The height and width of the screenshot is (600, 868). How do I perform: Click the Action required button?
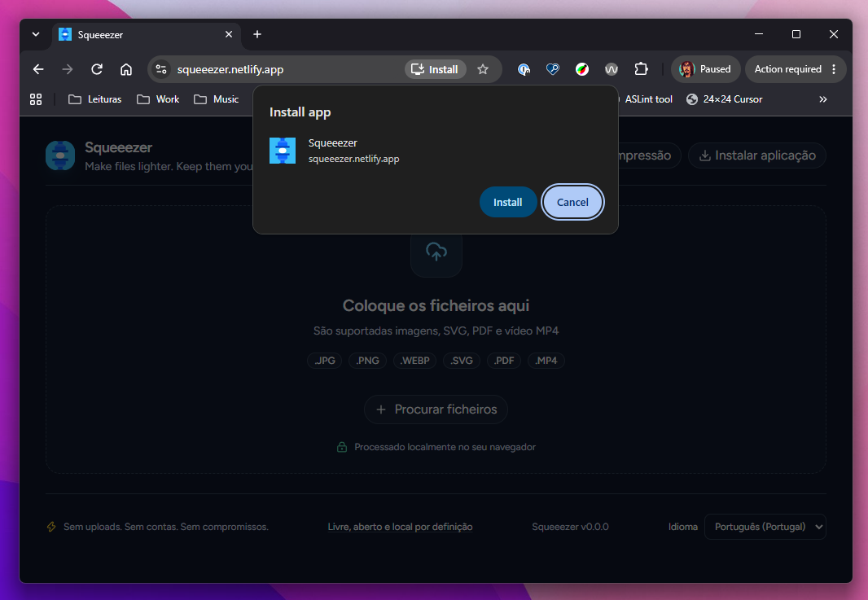coord(787,69)
